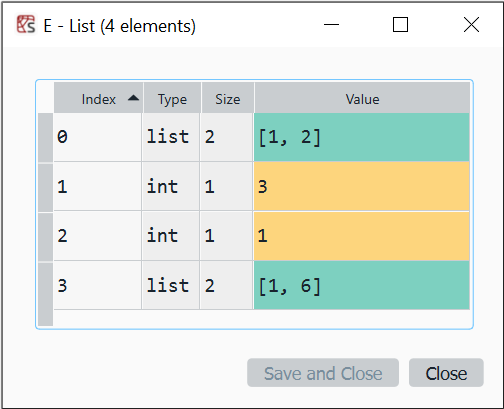The width and height of the screenshot is (504, 409).
Task: Sort by the Type column header
Action: (x=172, y=98)
